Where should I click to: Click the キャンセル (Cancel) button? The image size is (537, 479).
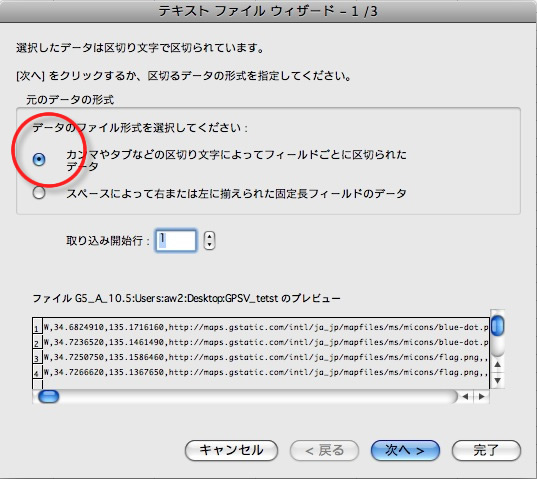[x=231, y=450]
